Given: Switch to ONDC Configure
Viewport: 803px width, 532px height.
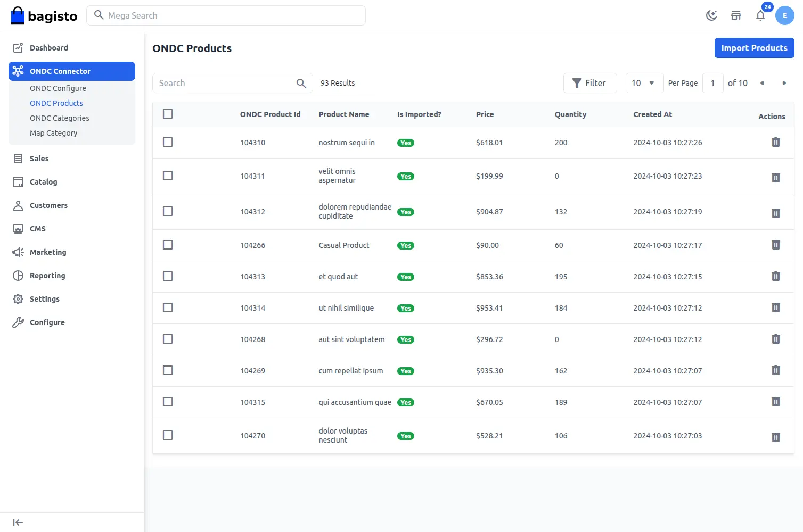Looking at the screenshot, I should (58, 88).
